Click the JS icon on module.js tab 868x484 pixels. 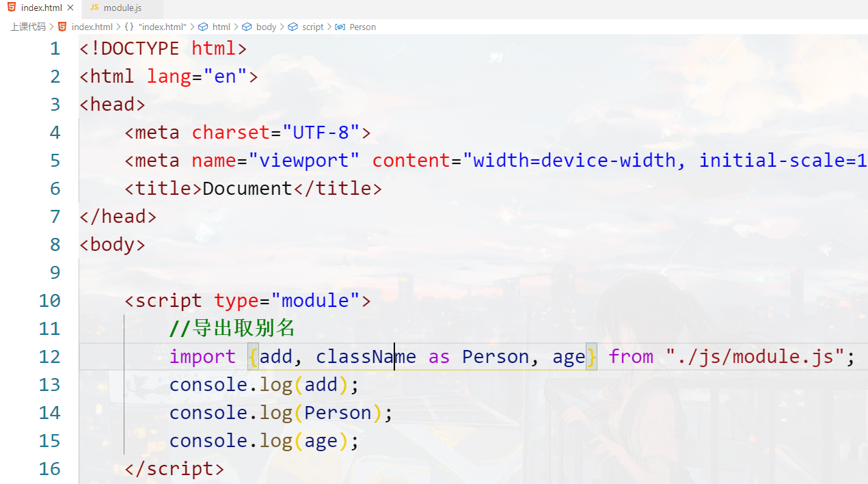coord(94,8)
